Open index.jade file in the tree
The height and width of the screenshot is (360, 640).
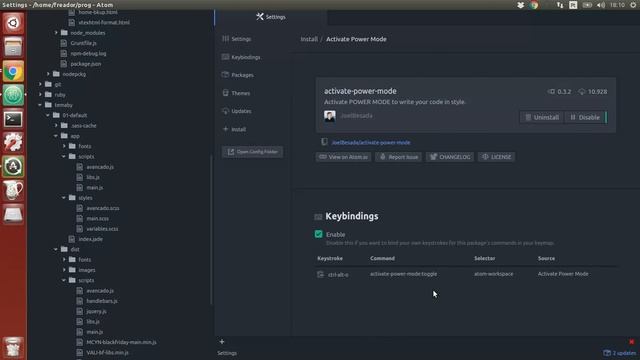[x=91, y=239]
